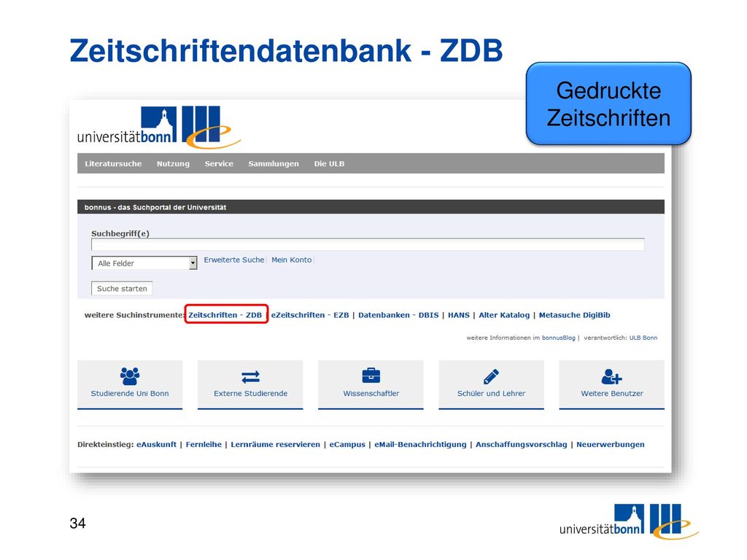This screenshot has width=747, height=560.
Task: Open the Metasuche DigiBib link
Action: coord(575,315)
